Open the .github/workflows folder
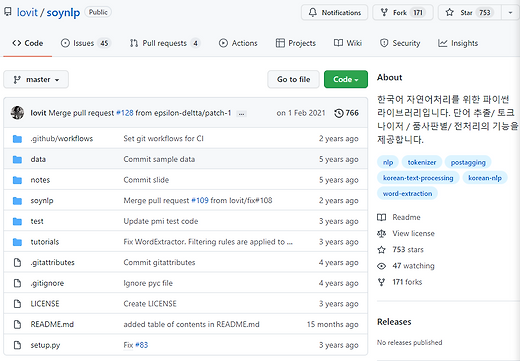Viewport: 520px width, 361px height. coord(62,139)
